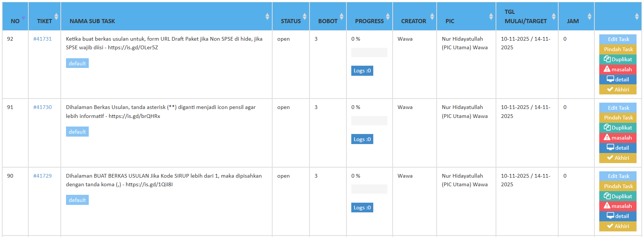Click Edit Task for ticket #41730

(x=618, y=108)
